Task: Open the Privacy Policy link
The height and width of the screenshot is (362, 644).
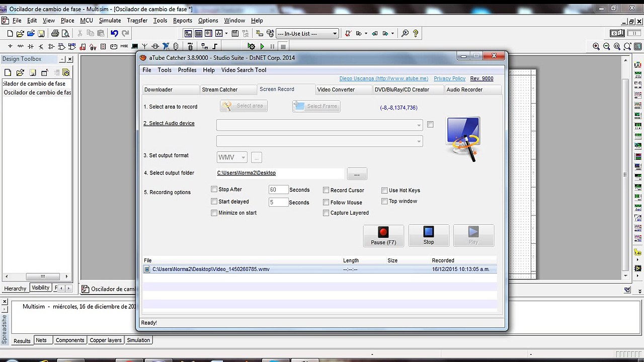Action: tap(449, 78)
